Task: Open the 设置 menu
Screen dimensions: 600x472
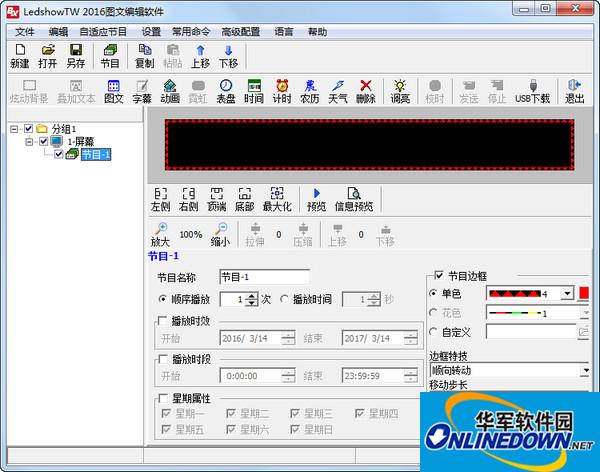Action: (151, 32)
